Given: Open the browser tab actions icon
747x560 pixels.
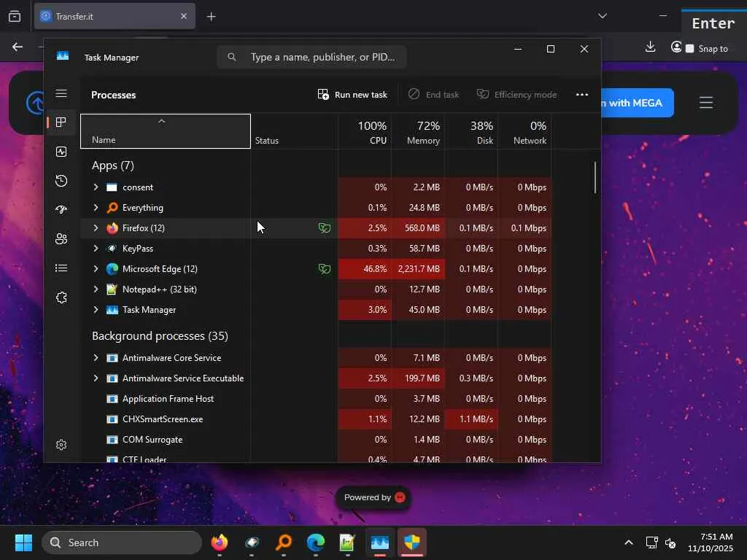Looking at the screenshot, I should click(x=15, y=16).
